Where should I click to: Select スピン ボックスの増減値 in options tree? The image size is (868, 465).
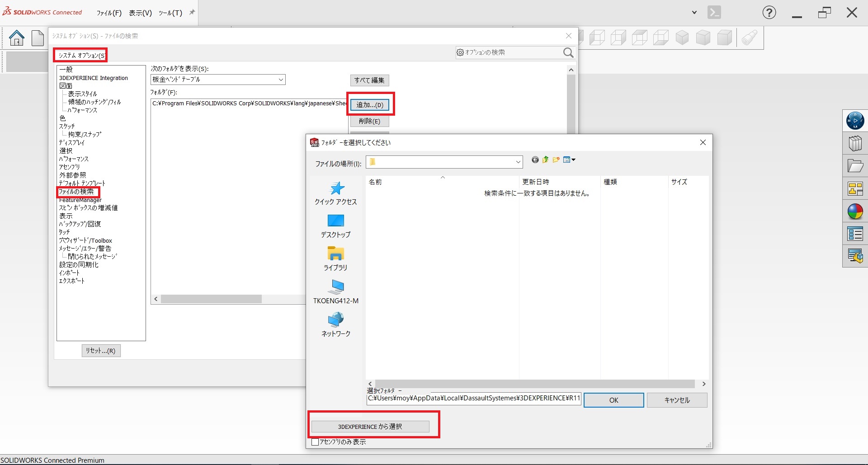tap(88, 208)
